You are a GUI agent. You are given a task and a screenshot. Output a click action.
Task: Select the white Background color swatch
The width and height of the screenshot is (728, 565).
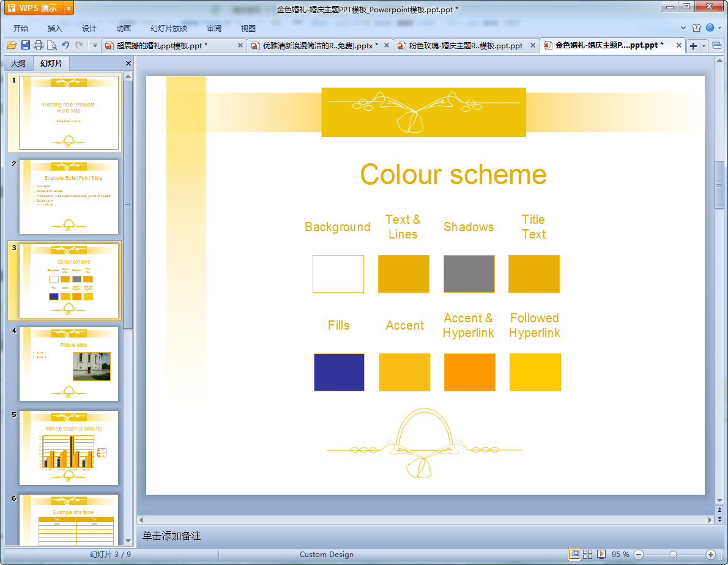pos(338,274)
